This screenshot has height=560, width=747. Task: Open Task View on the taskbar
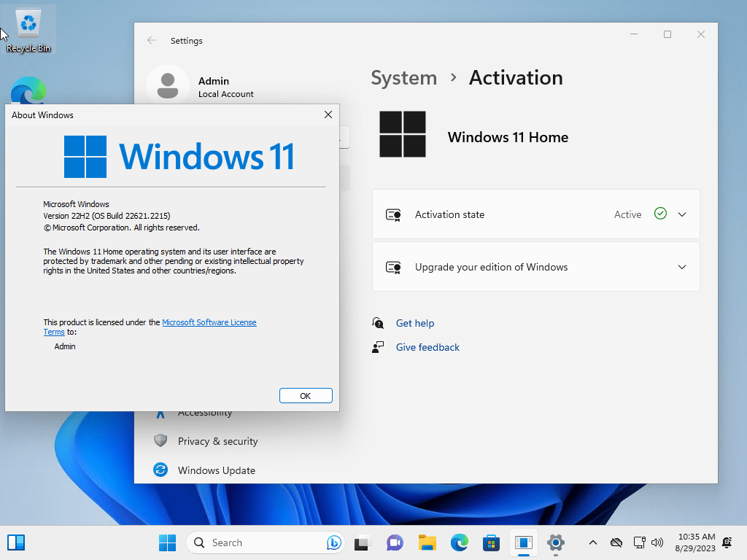click(x=363, y=542)
